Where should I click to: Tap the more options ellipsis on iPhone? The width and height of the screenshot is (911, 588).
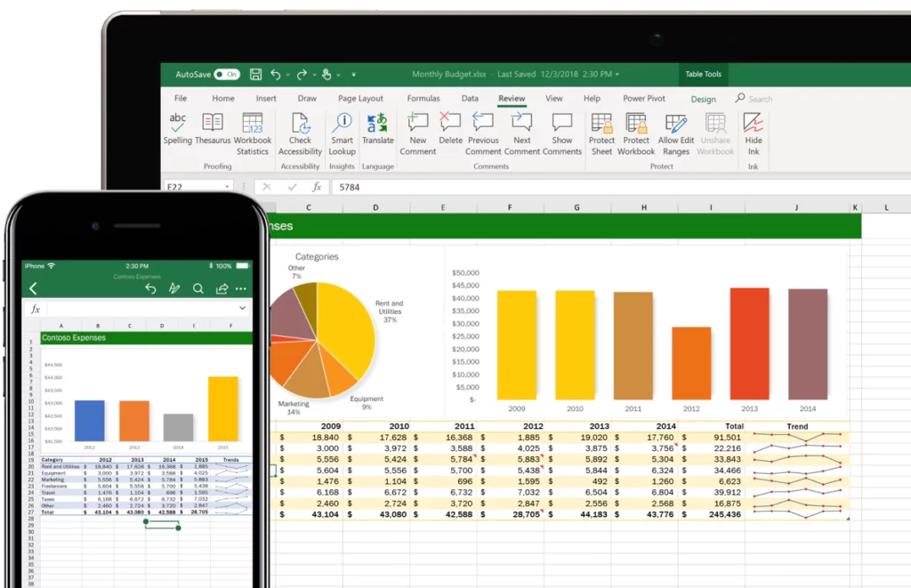coord(240,289)
